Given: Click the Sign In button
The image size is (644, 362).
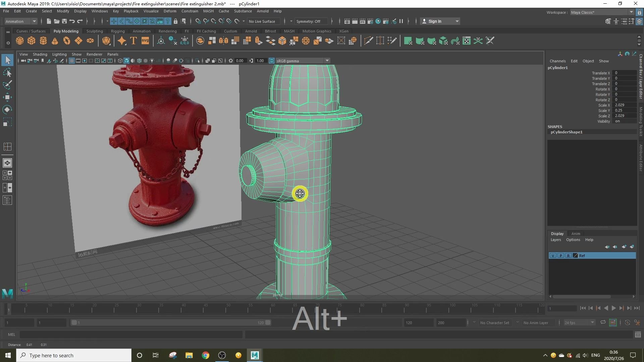Looking at the screenshot, I should coord(435,21).
